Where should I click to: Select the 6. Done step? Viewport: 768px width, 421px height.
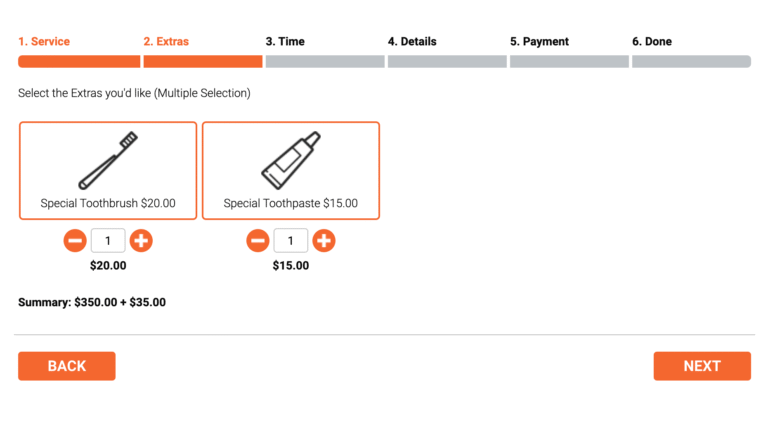[x=652, y=42]
